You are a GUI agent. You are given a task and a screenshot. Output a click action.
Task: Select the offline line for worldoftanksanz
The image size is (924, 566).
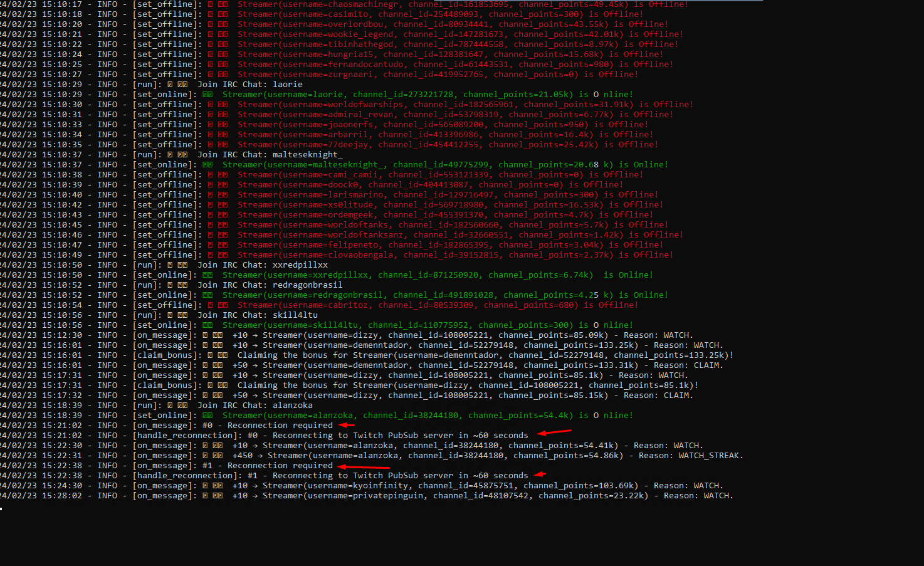(x=460, y=235)
